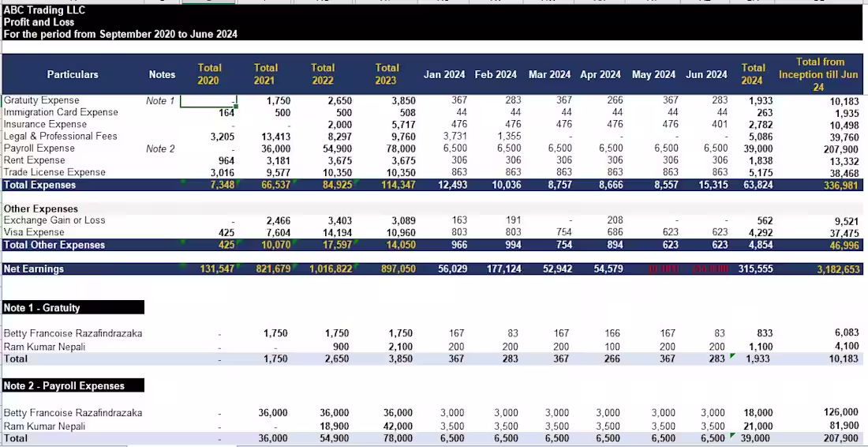Select Ram Kumar Nepali under Note 2 - Payroll
The width and height of the screenshot is (868, 447).
tap(44, 426)
